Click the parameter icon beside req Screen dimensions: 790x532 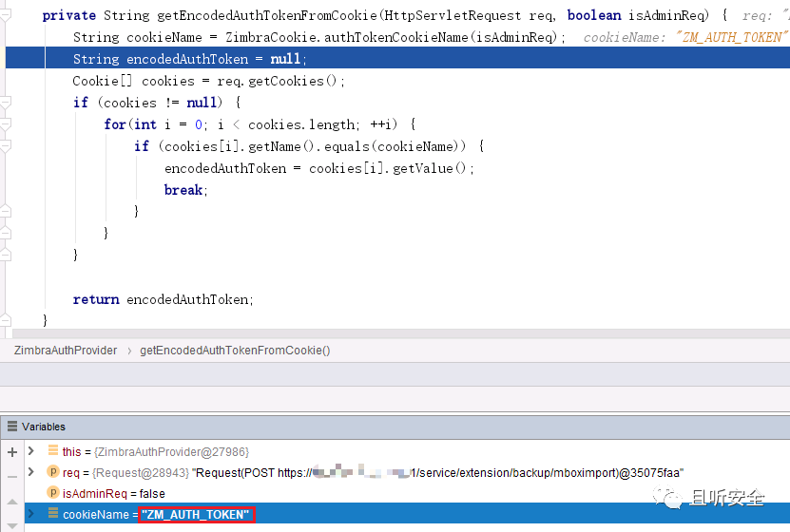pos(53,471)
